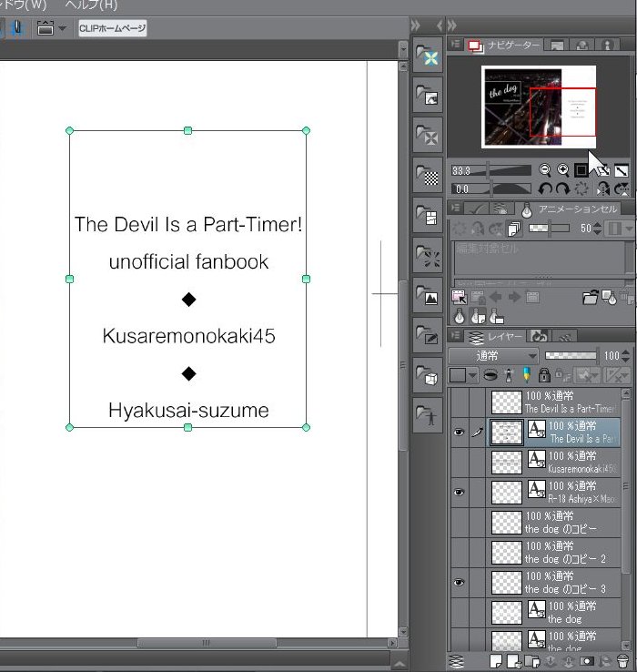Open the effect lines material folder icon

[428, 255]
